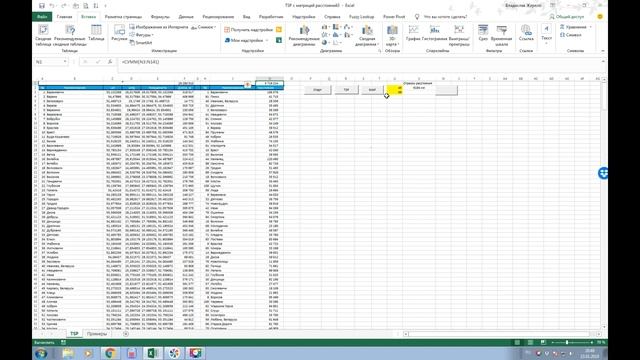Click the third macro button beside TSP
The height and width of the screenshot is (360, 640).
[x=372, y=90]
